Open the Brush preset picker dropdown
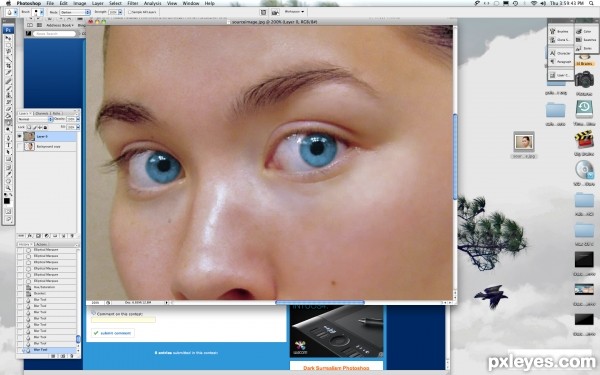 42,12
